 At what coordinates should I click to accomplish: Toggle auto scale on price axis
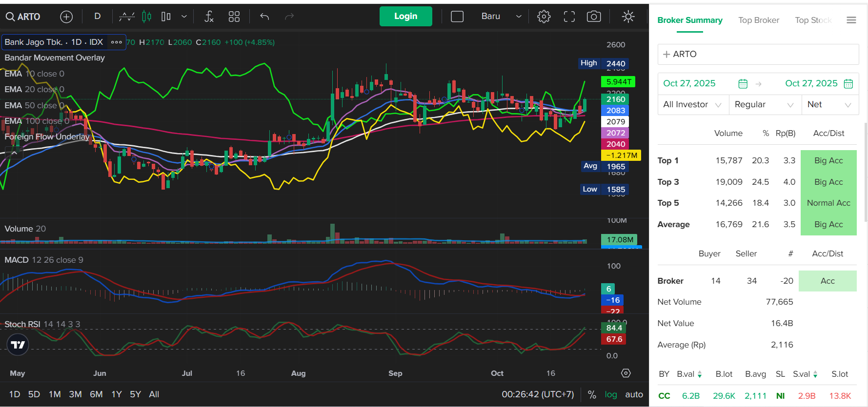[x=634, y=394]
